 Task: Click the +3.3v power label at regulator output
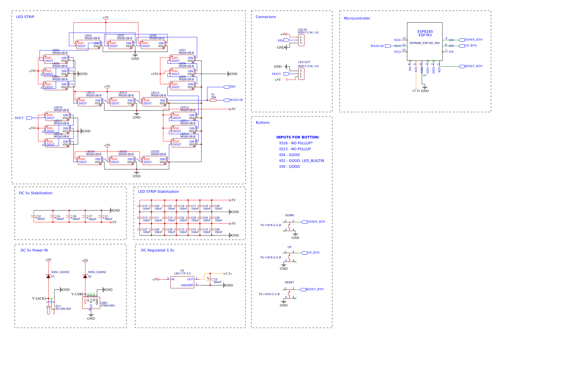[x=228, y=273]
